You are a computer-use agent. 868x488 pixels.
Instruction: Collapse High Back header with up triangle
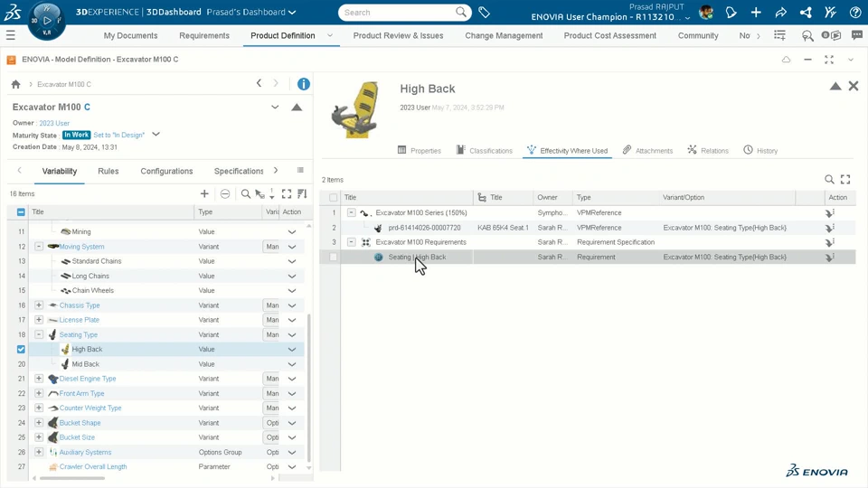point(835,86)
